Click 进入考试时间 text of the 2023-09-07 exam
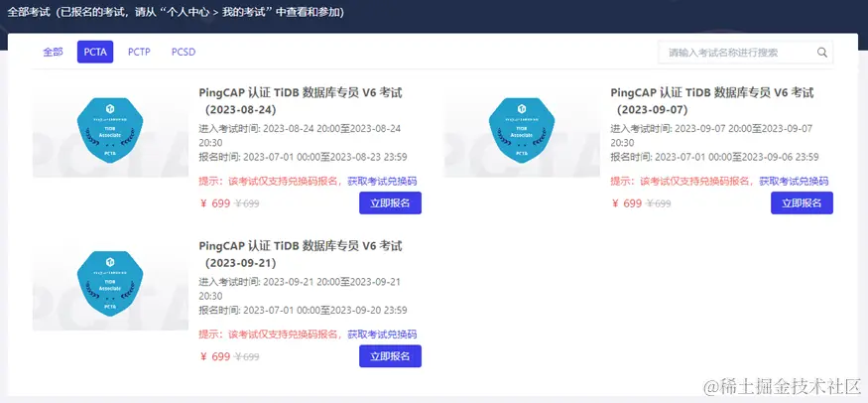The image size is (868, 403). click(711, 136)
